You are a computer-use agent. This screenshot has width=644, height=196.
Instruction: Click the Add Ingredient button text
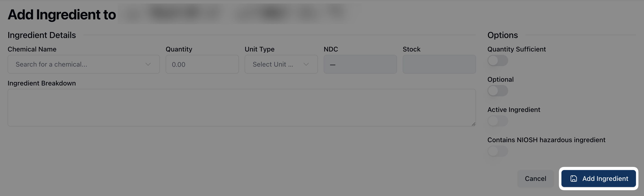click(605, 179)
